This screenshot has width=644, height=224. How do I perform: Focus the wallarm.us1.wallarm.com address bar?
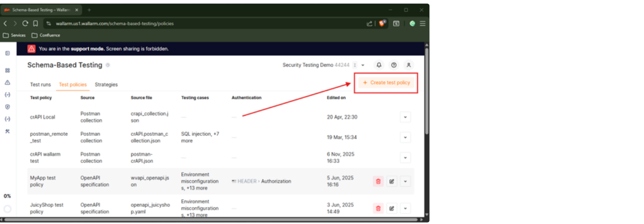(205, 23)
